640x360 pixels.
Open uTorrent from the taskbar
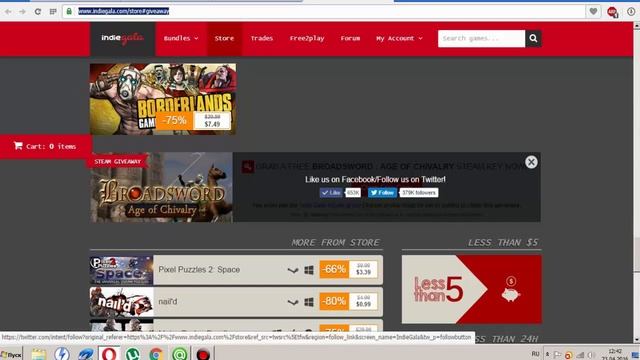133,354
